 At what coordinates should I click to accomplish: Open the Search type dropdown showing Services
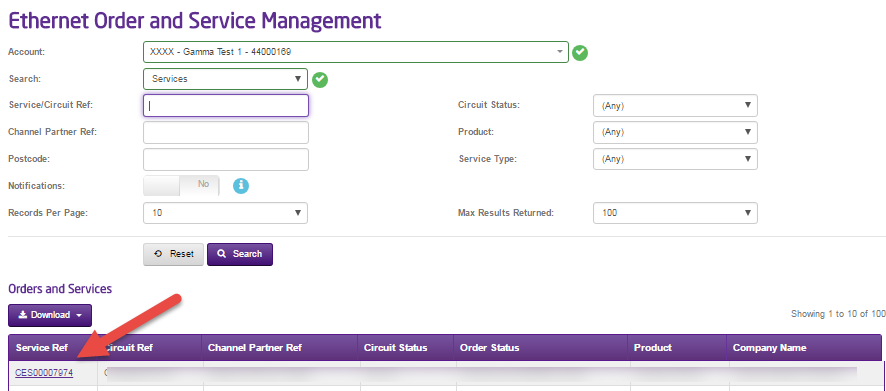click(x=225, y=79)
